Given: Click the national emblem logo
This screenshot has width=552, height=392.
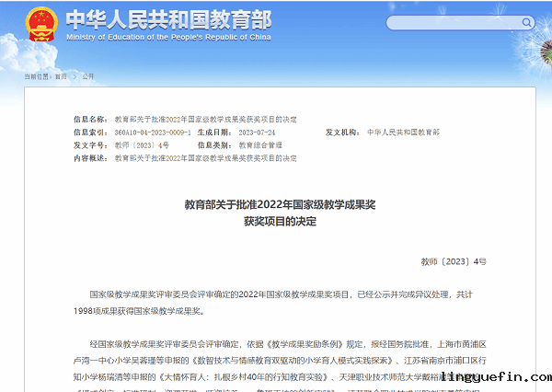Looking at the screenshot, I should [x=41, y=24].
